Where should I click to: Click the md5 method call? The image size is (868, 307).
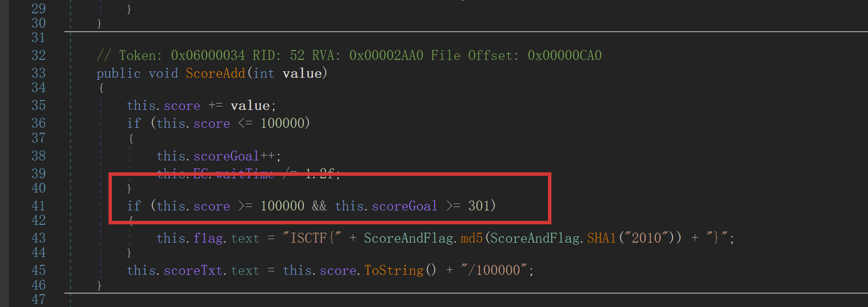pyautogui.click(x=472, y=238)
